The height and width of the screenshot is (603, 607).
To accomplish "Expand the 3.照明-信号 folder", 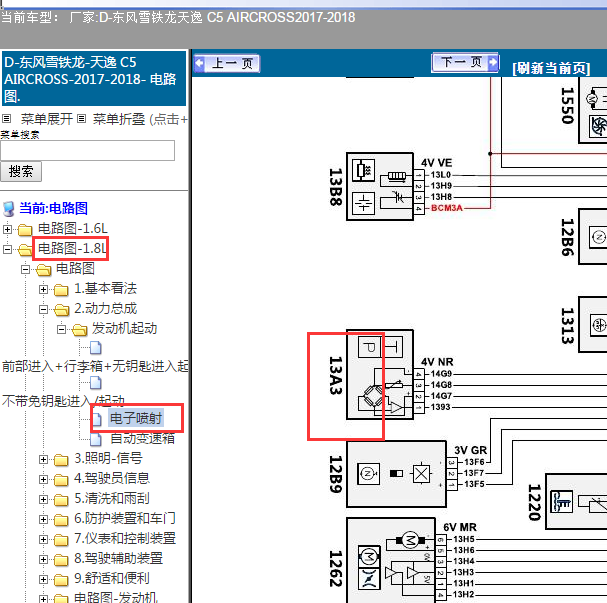I will [x=43, y=459].
